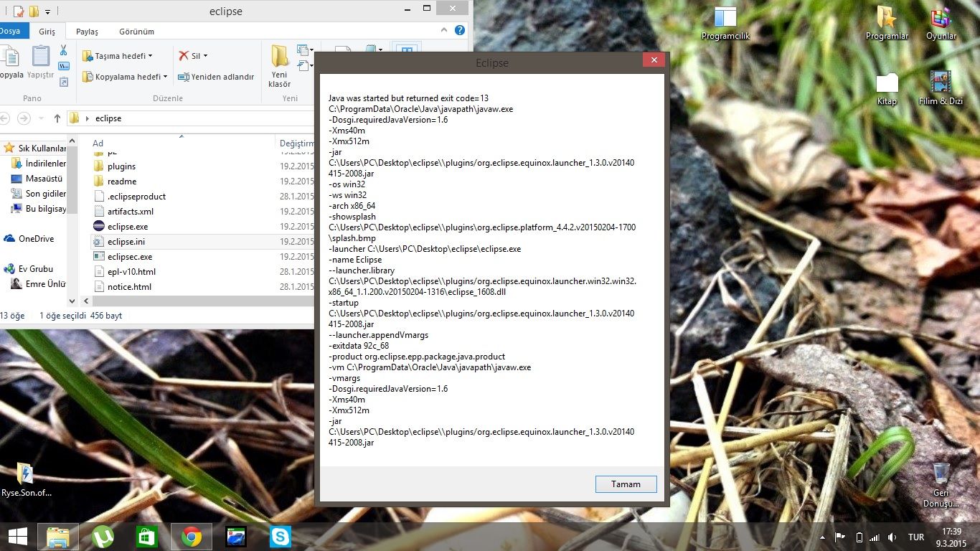Viewport: 980px width, 551px height.
Task: Open the Kopyalama hedefi dropdown
Action: click(124, 77)
